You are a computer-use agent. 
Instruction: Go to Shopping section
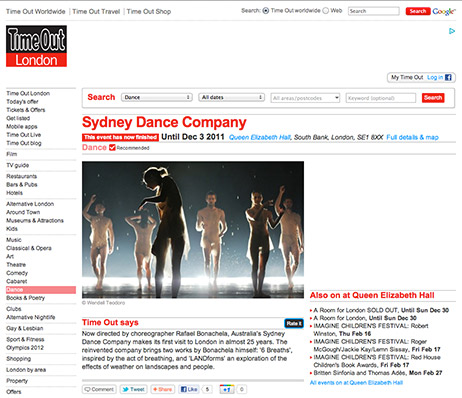(x=19, y=359)
